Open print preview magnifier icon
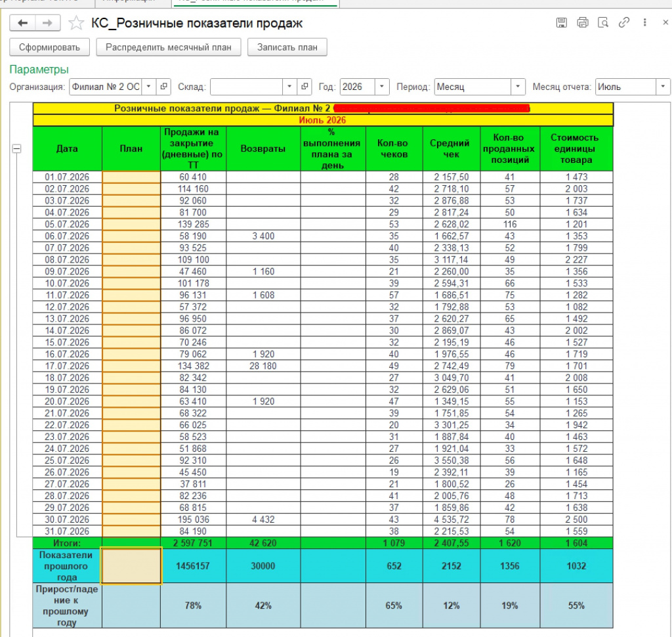The image size is (672, 637). pos(603,22)
